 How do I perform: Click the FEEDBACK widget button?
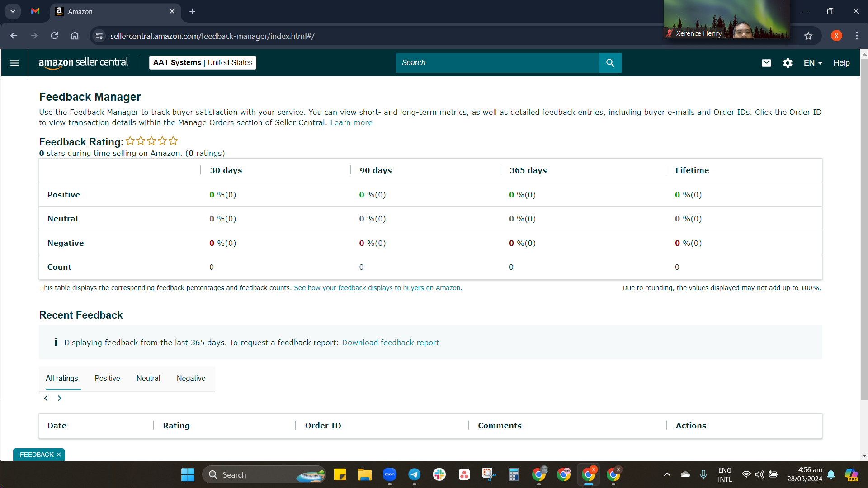tap(37, 455)
